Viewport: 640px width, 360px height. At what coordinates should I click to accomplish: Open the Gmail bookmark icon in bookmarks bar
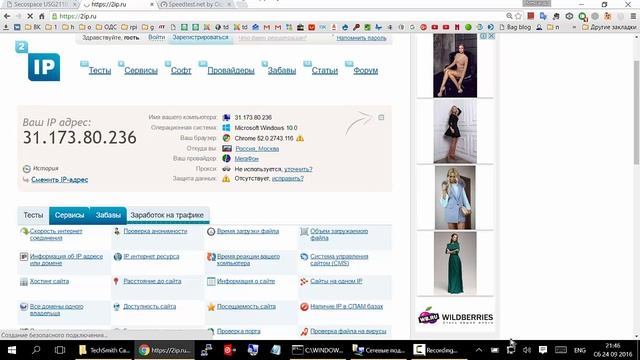(267, 27)
